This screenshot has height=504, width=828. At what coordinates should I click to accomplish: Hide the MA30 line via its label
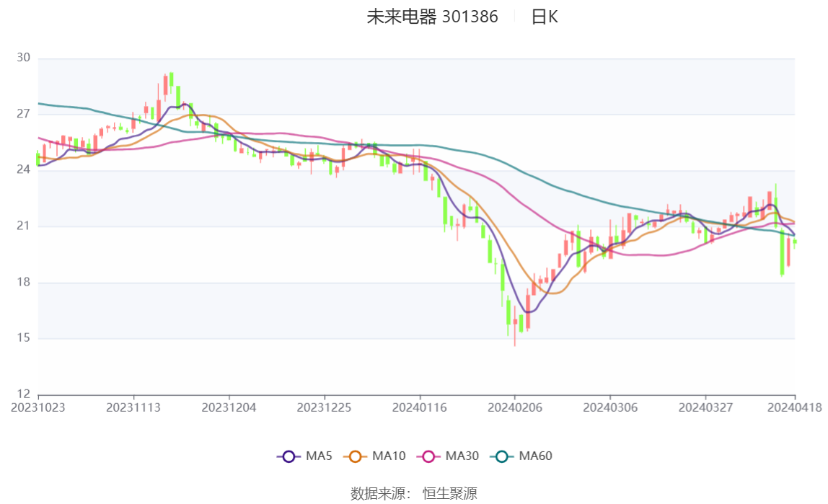(462, 456)
